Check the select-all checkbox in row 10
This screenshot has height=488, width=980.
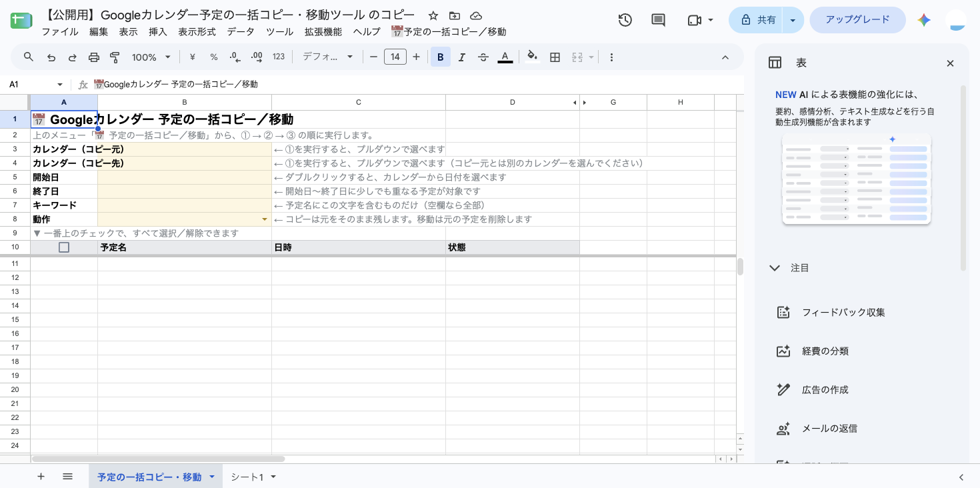[x=64, y=247]
